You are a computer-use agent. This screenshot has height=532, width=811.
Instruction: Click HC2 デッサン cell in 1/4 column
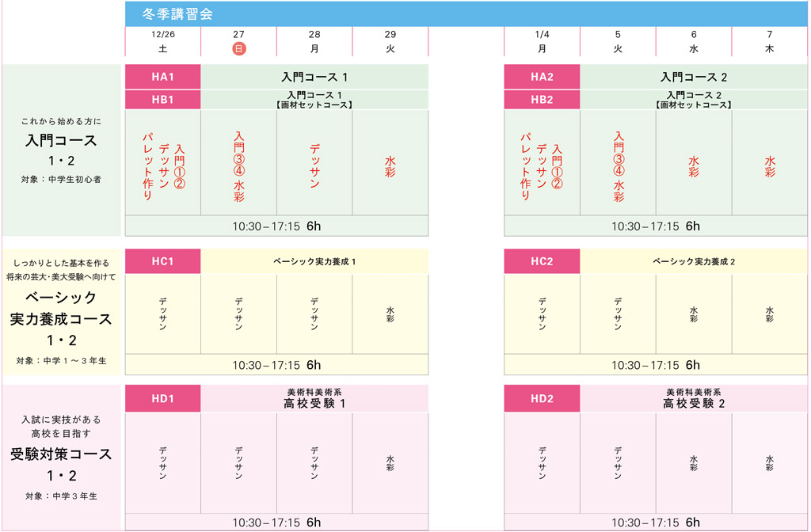point(542,313)
